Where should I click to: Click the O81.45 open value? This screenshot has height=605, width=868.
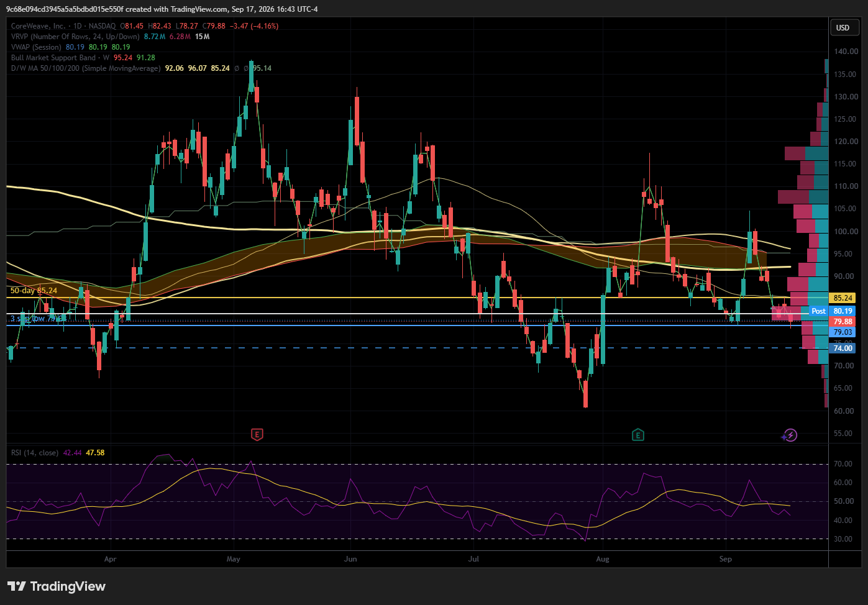132,26
